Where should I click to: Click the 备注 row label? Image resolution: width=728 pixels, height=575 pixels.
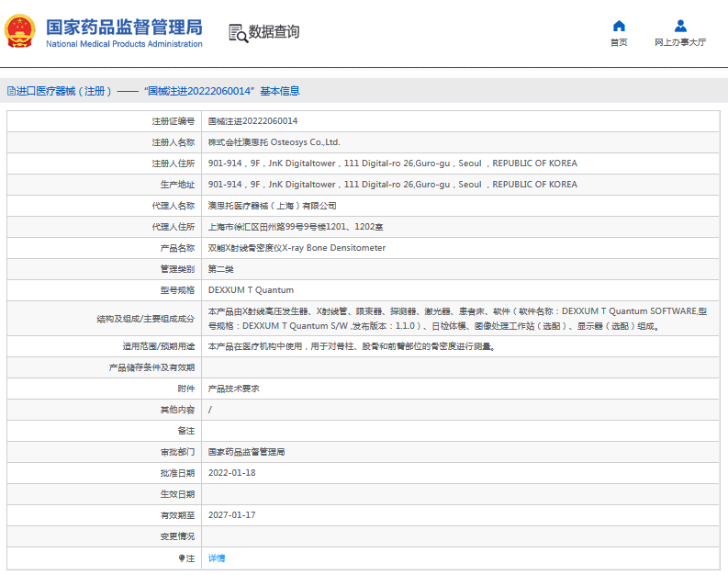coord(186,431)
